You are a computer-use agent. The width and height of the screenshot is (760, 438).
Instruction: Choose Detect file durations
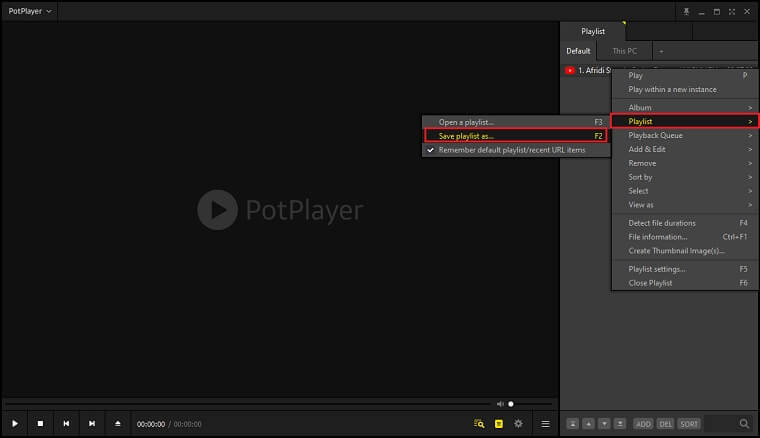[x=685, y=223]
